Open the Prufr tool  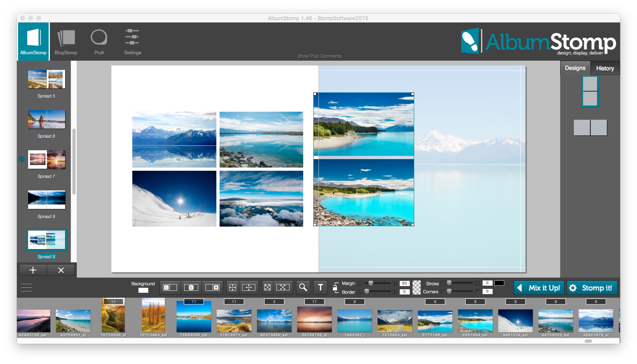[99, 41]
